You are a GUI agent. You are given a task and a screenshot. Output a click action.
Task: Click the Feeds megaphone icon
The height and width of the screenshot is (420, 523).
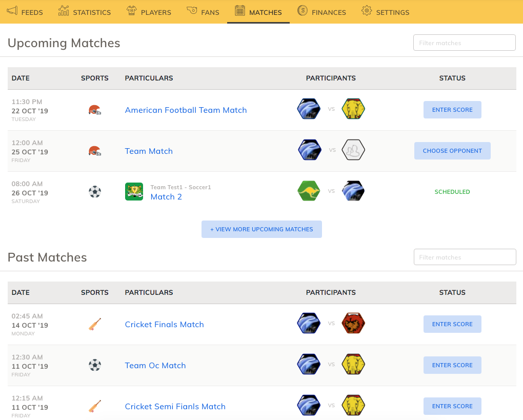(12, 11)
